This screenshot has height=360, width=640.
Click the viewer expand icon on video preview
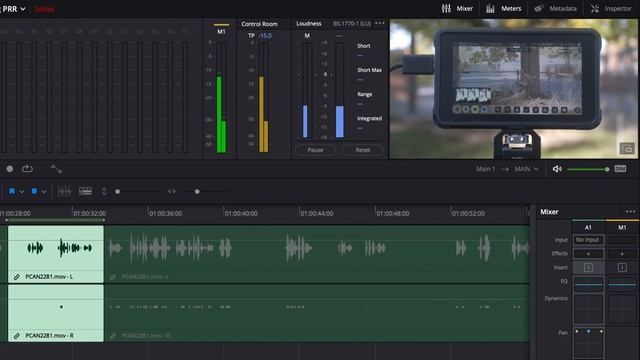pyautogui.click(x=627, y=148)
